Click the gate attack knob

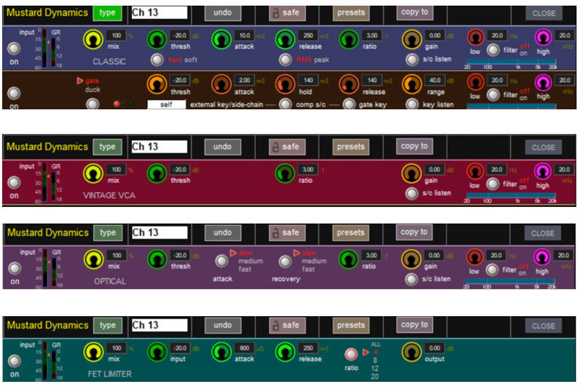(x=222, y=84)
